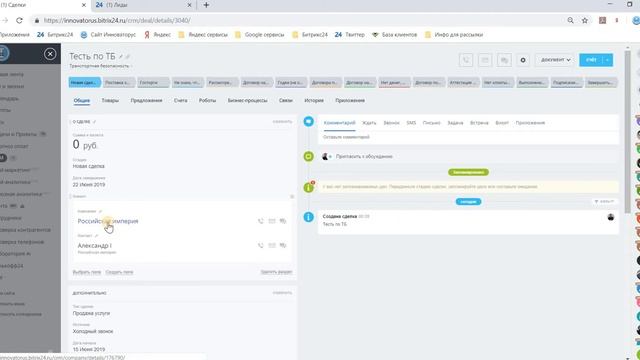640x360 pixels.
Task: Open company link Российская империя
Action: [x=108, y=221]
